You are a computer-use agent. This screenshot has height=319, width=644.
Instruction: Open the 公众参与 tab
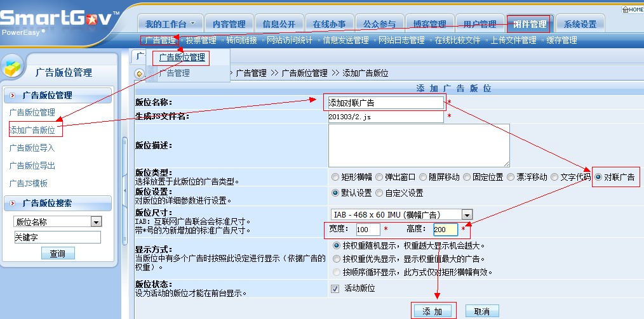tap(380, 24)
